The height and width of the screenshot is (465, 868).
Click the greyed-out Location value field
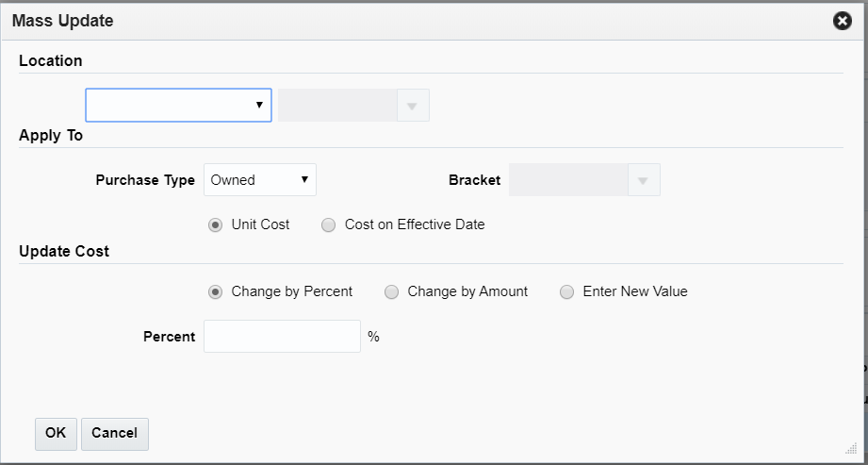click(x=337, y=106)
